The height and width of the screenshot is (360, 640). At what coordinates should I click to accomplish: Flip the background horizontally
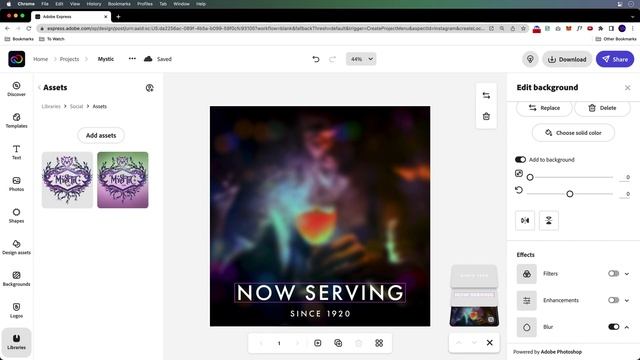[x=525, y=220]
